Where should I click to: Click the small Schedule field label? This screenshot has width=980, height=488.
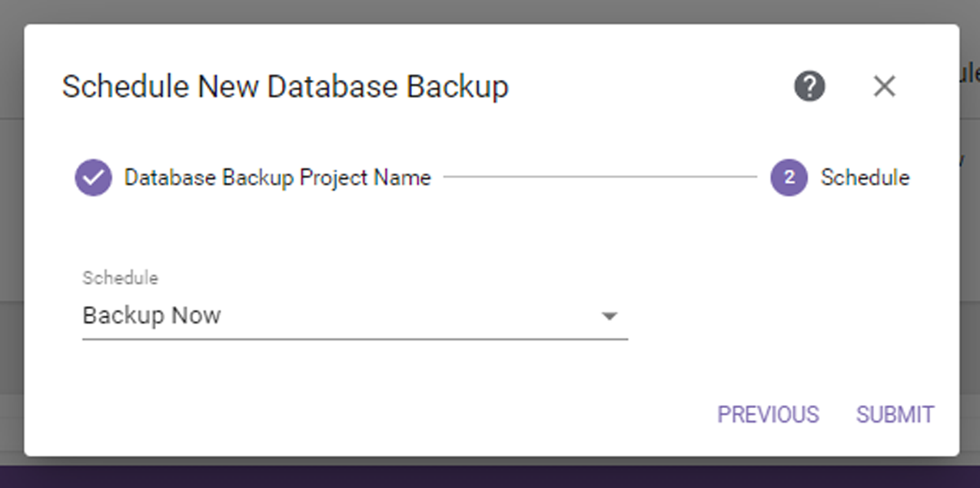point(121,278)
